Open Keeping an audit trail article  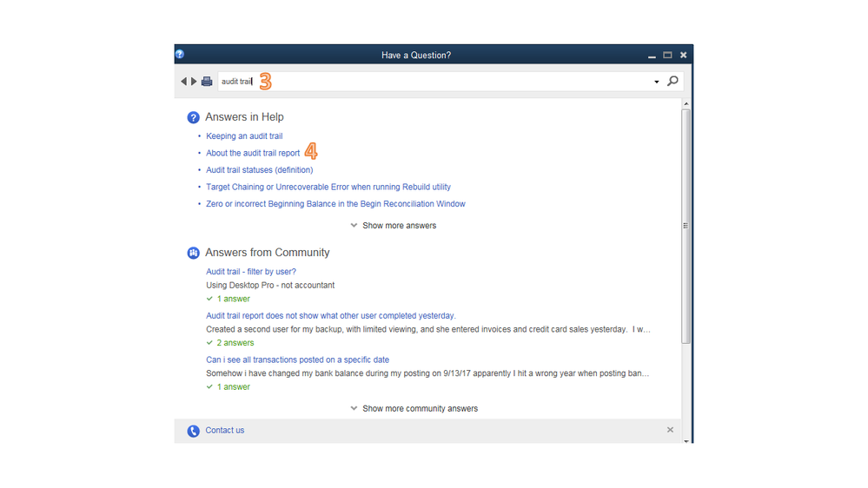click(x=244, y=136)
